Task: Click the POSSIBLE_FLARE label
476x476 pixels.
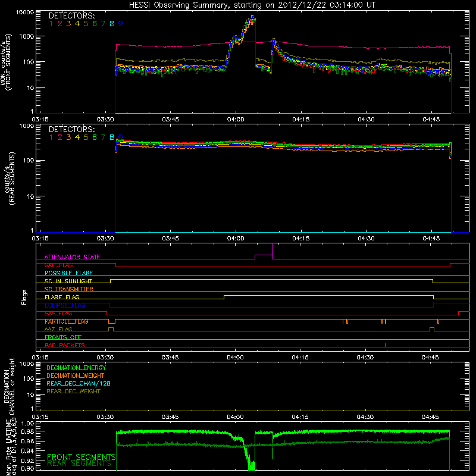Action: pyautogui.click(x=68, y=273)
